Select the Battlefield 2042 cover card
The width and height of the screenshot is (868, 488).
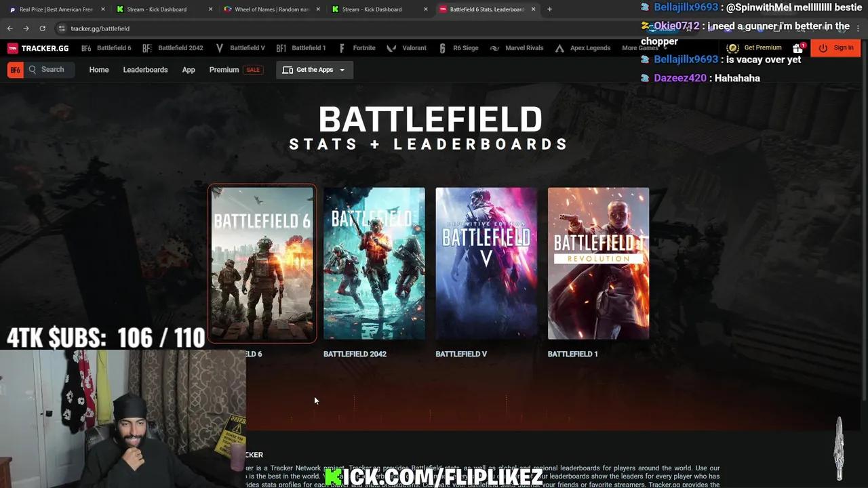coord(374,263)
